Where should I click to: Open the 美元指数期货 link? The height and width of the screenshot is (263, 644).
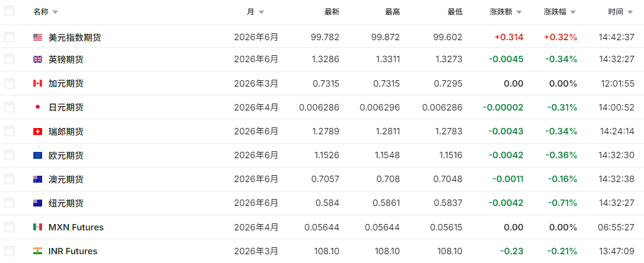75,37
